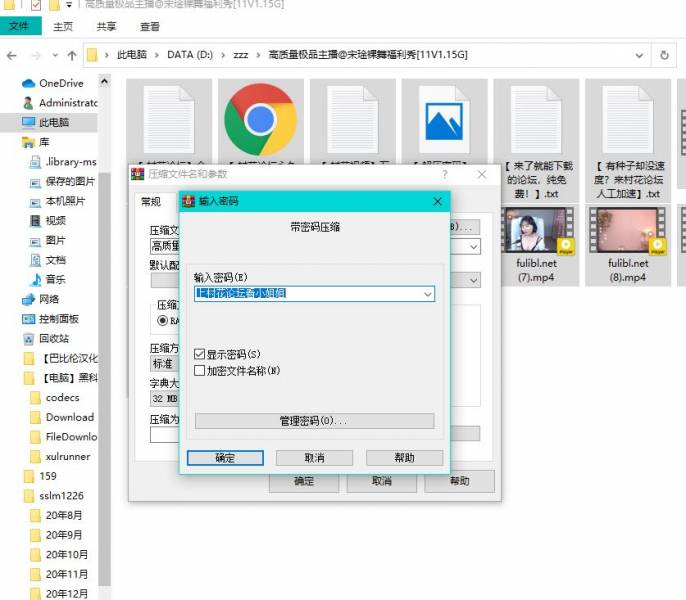Click the password text input field
Image resolution: width=686 pixels, height=600 pixels.
click(306, 294)
